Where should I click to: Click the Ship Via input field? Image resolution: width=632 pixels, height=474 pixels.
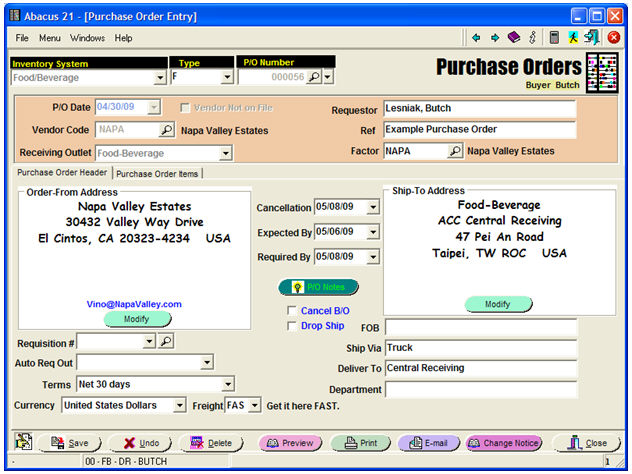(x=480, y=349)
